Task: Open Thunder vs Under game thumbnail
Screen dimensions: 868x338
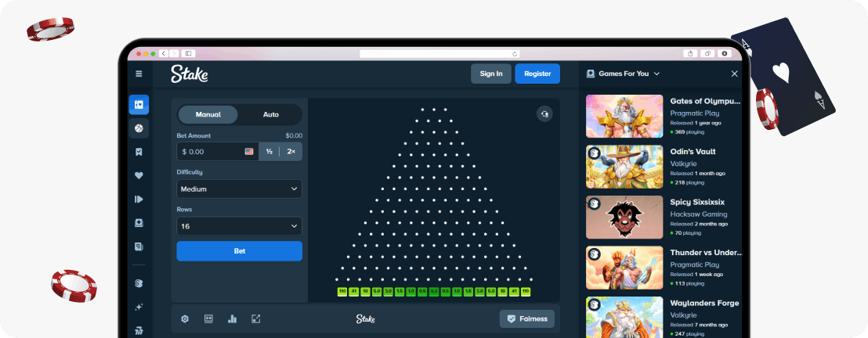Action: 624,268
